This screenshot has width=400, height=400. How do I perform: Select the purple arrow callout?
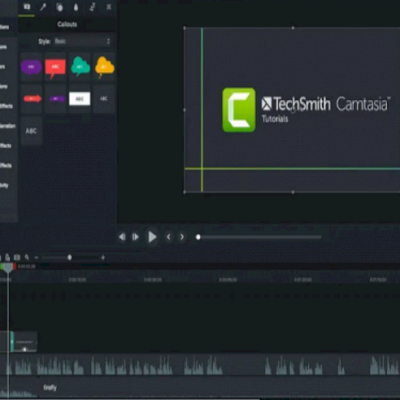(x=56, y=99)
